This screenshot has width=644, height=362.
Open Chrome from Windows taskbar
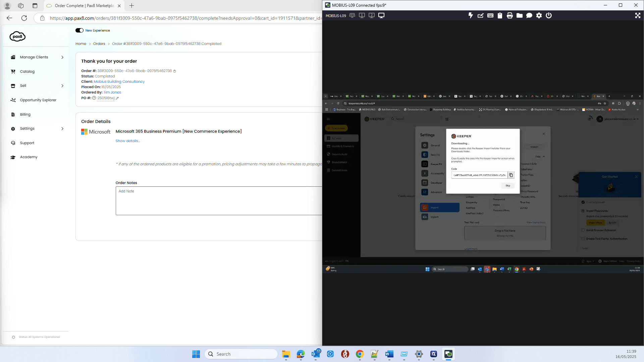[360, 354]
